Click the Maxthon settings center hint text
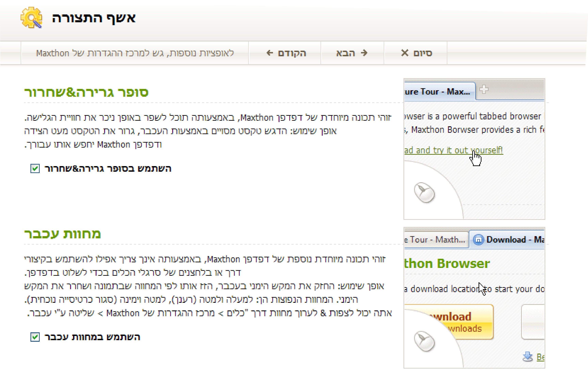This screenshot has height=374, width=588. [x=135, y=53]
